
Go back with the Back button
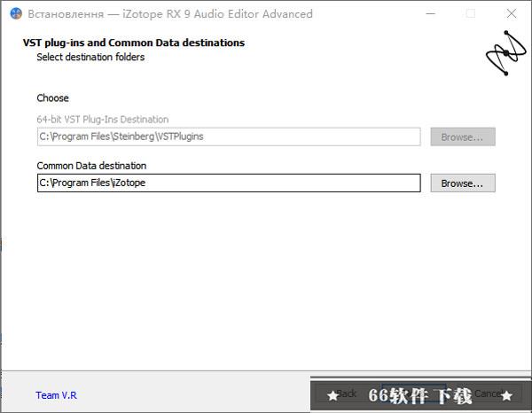coord(346,394)
